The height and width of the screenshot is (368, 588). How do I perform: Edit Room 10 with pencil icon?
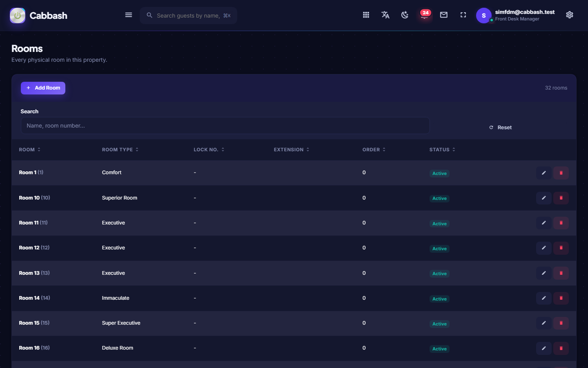tap(544, 198)
